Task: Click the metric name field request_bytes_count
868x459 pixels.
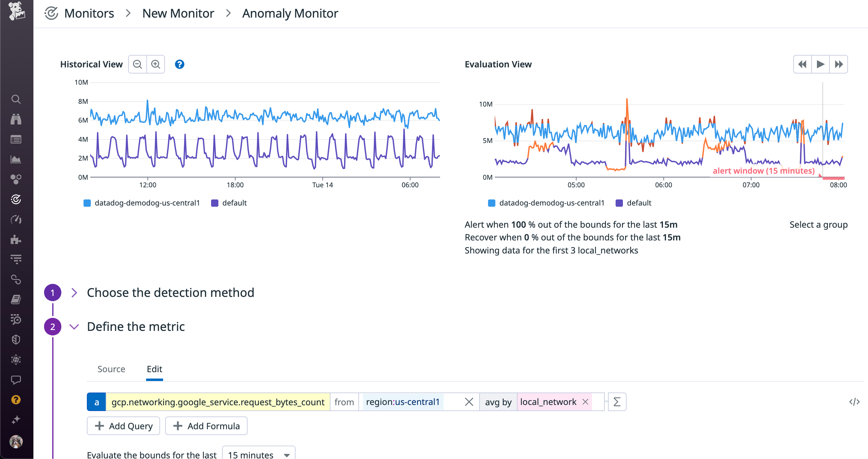Action: click(x=218, y=402)
